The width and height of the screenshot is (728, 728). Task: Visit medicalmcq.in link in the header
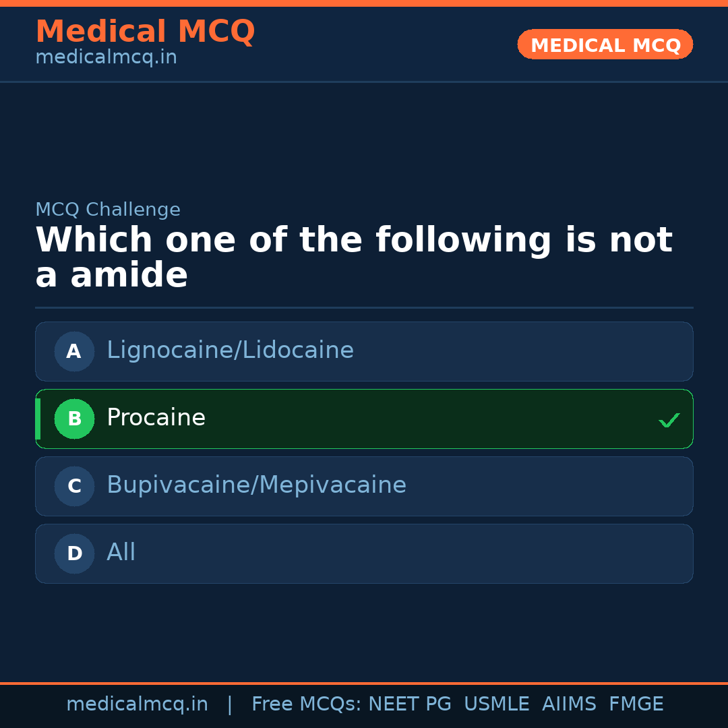click(x=106, y=57)
